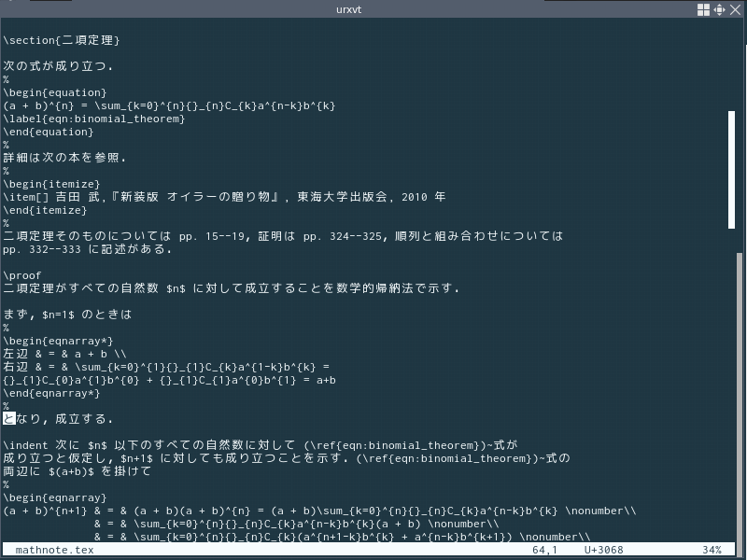Click the four-arrow move icon in title bar
The width and height of the screenshot is (747, 560).
(x=720, y=9)
